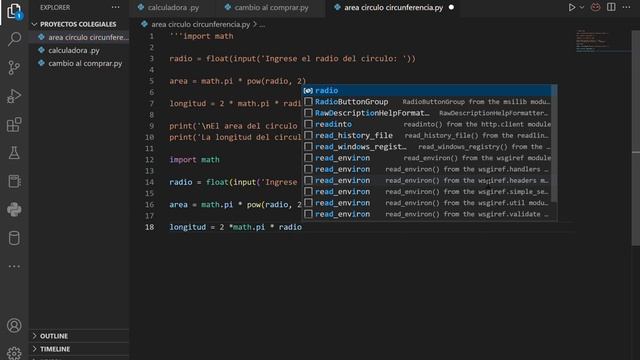Screen dimensions: 640x360
Task: Choose RawDescriptionHelpFormat suggestion
Action: [x=427, y=113]
